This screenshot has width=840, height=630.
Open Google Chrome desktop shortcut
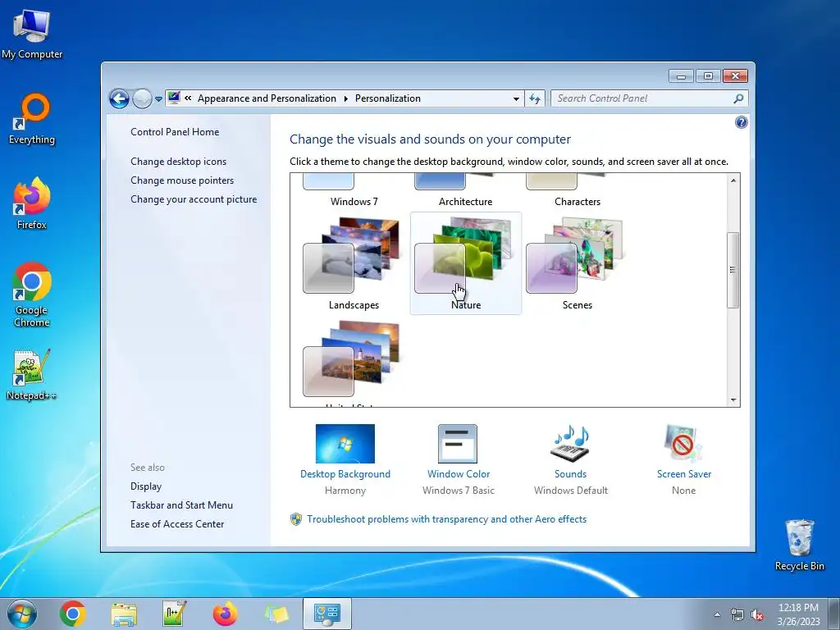coord(32,294)
